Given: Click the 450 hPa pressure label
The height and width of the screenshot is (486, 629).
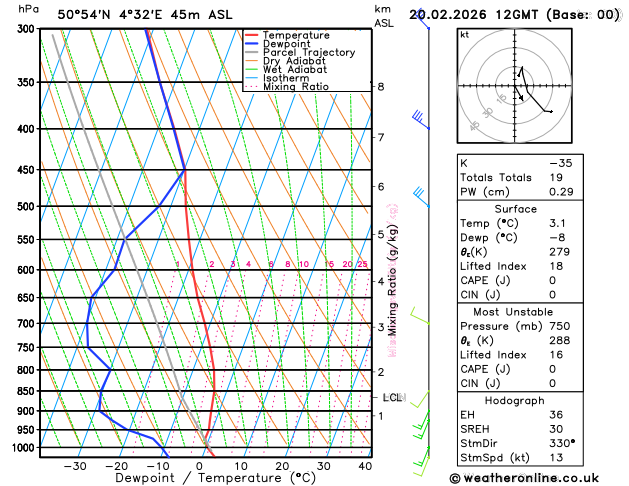Looking at the screenshot, I should point(28,170).
